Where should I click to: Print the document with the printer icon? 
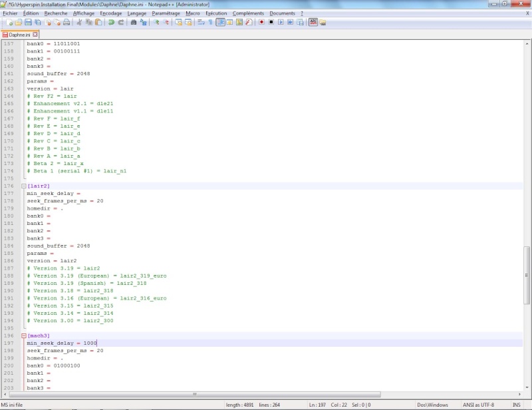66,23
